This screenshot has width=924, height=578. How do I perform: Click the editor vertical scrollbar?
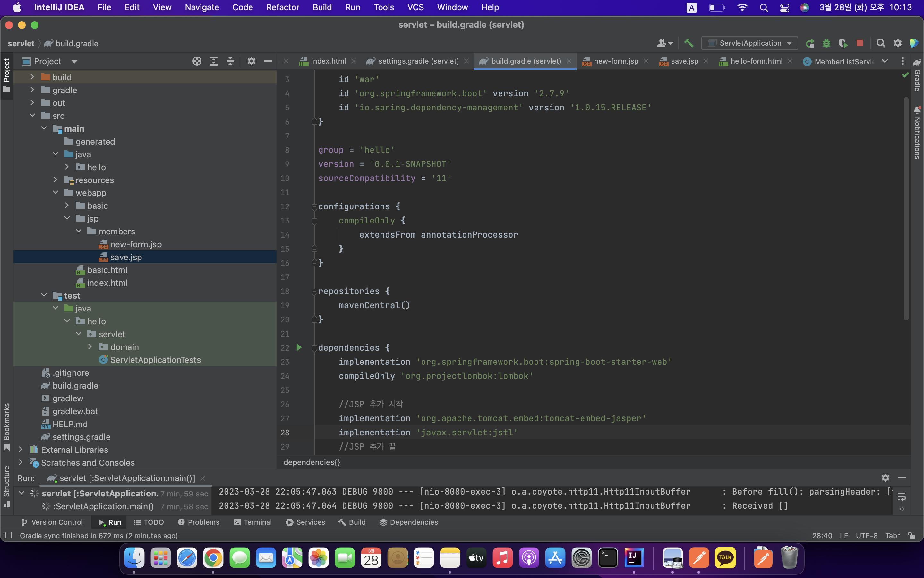906,208
